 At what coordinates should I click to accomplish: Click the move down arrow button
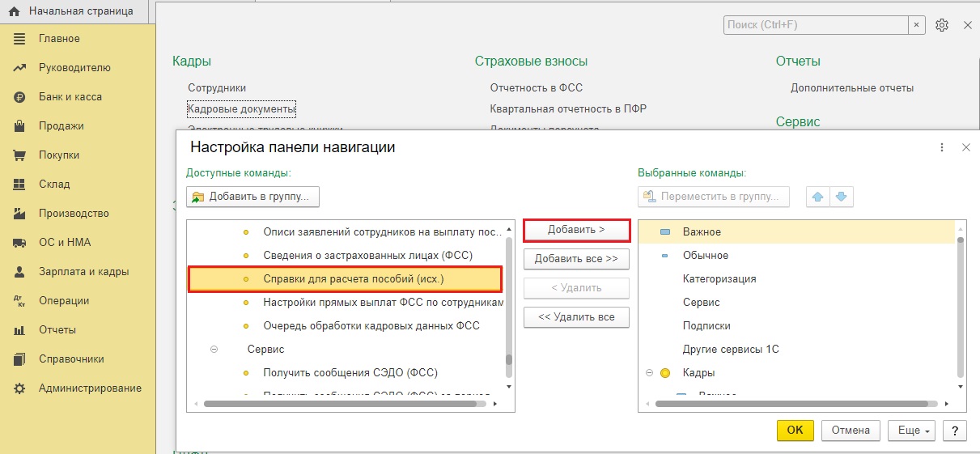click(x=842, y=197)
